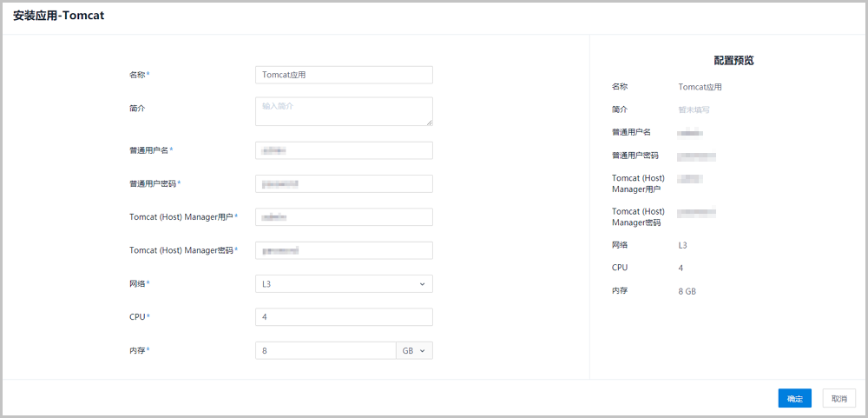This screenshot has height=418, width=868.
Task: Click the L3 network preview value
Action: (682, 245)
